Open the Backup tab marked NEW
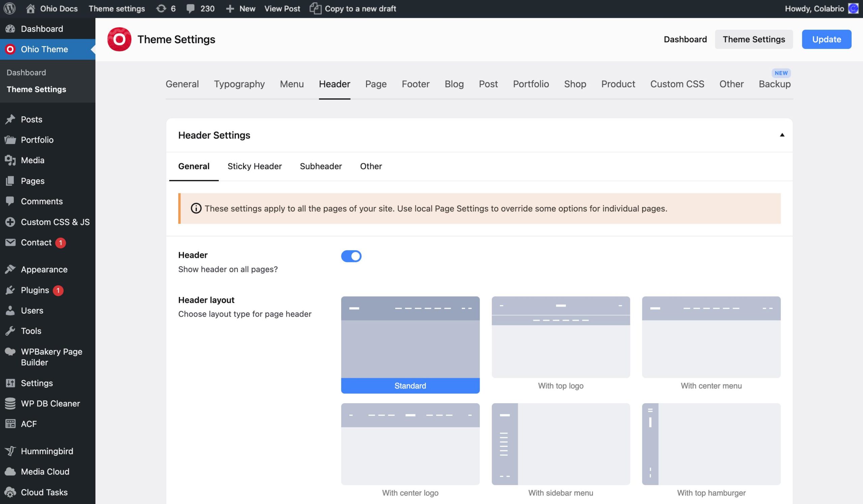 pyautogui.click(x=775, y=84)
